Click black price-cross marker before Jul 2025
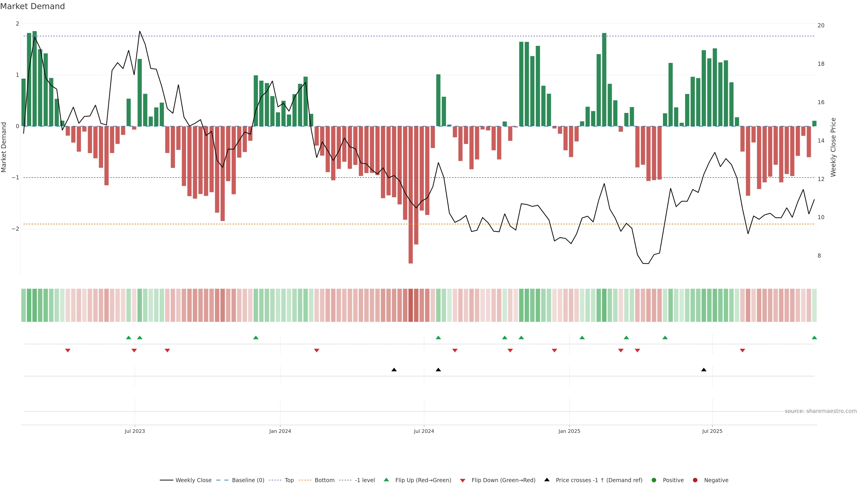868x488 pixels. tap(704, 370)
